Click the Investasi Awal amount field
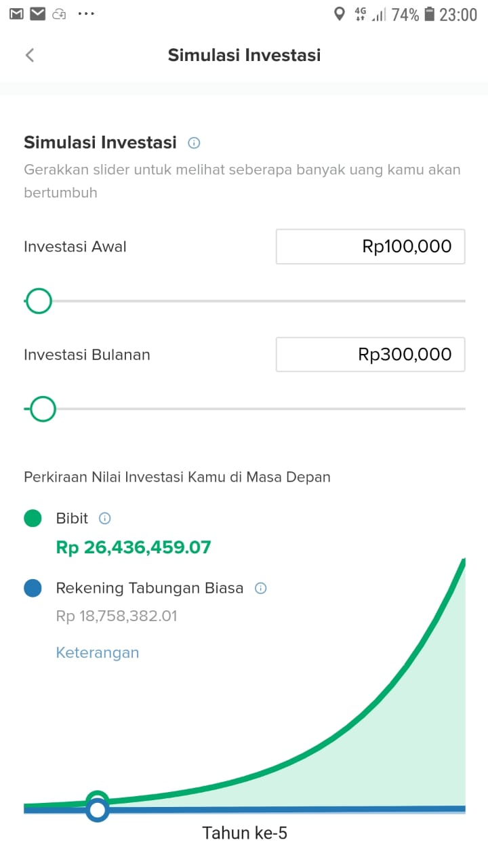 coord(370,246)
